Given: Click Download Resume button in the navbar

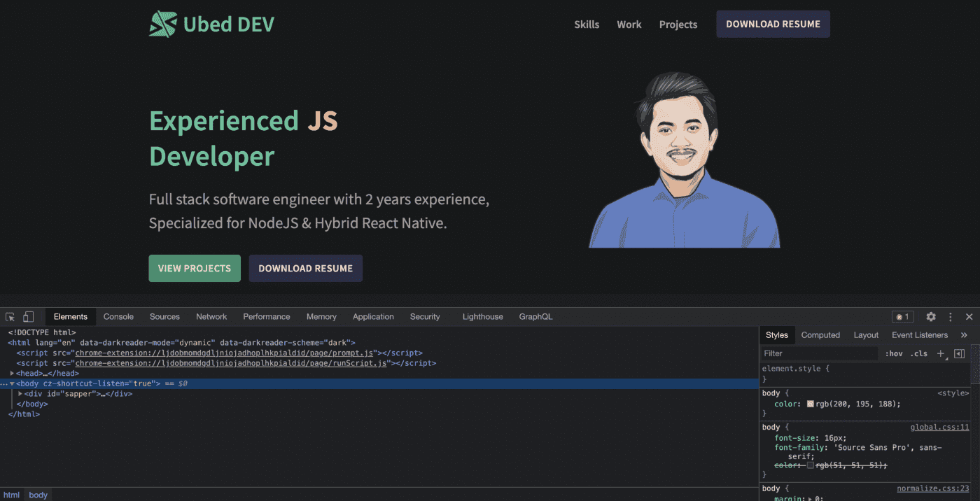Looking at the screenshot, I should click(773, 24).
